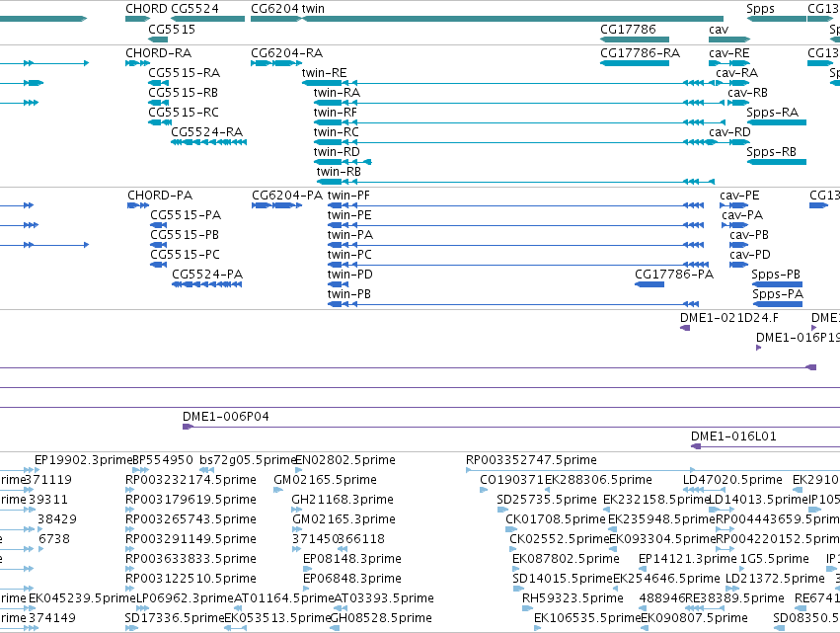Select the DME1-021D24.F BAC label

tap(729, 318)
